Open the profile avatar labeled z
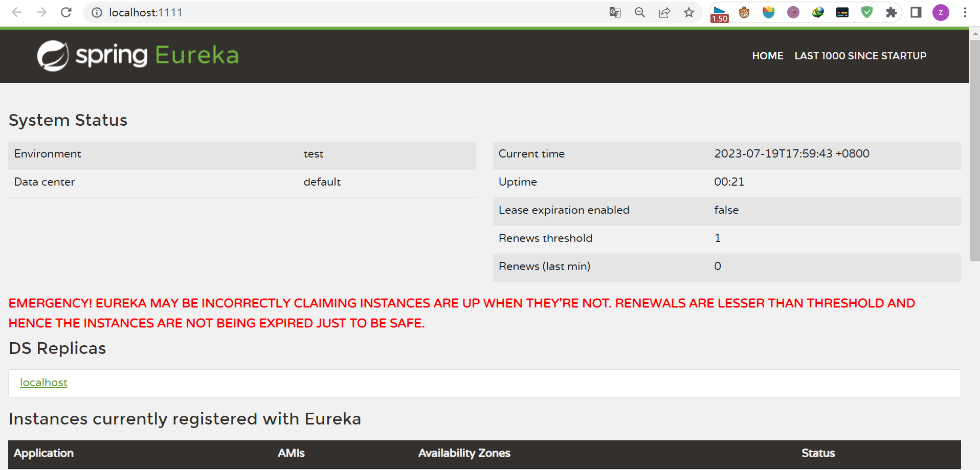Viewport: 980px width, 470px height. [x=941, y=12]
